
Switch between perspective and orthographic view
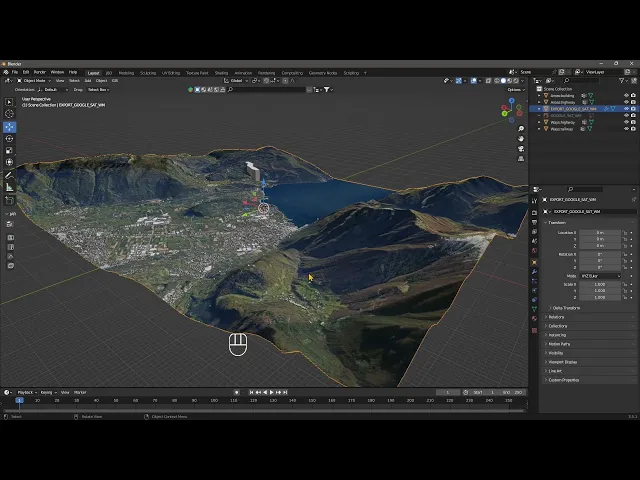click(521, 159)
